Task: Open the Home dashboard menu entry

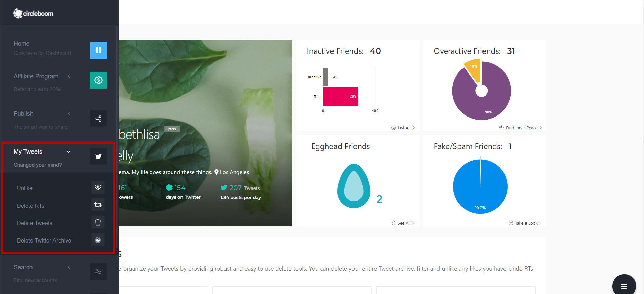Action: (x=22, y=44)
